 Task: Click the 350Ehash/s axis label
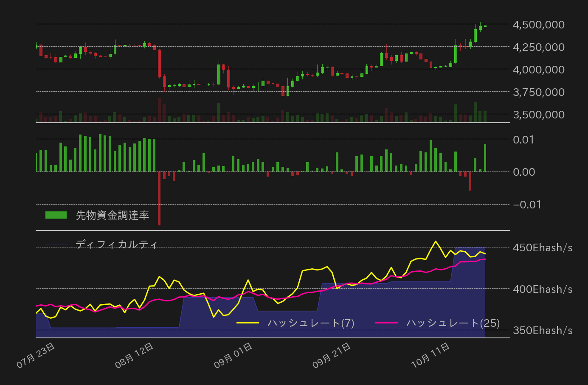[x=542, y=331]
